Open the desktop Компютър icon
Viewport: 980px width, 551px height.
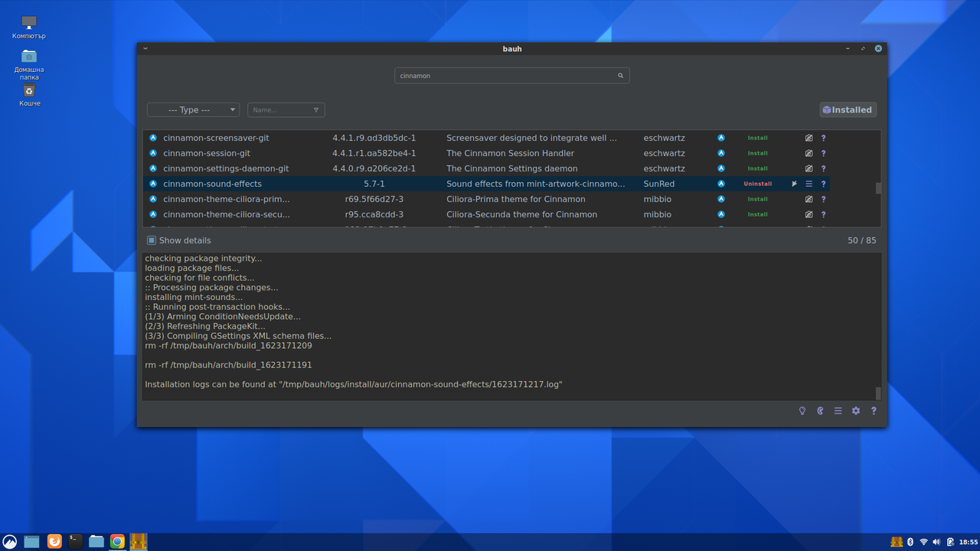(29, 28)
